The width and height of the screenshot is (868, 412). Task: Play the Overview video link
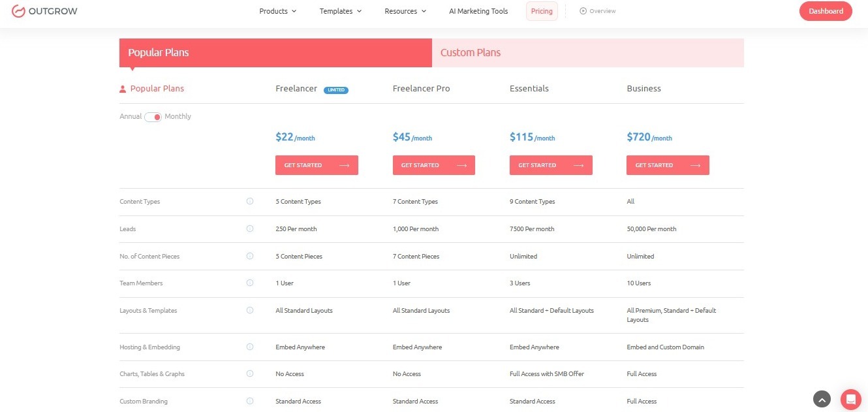(598, 11)
